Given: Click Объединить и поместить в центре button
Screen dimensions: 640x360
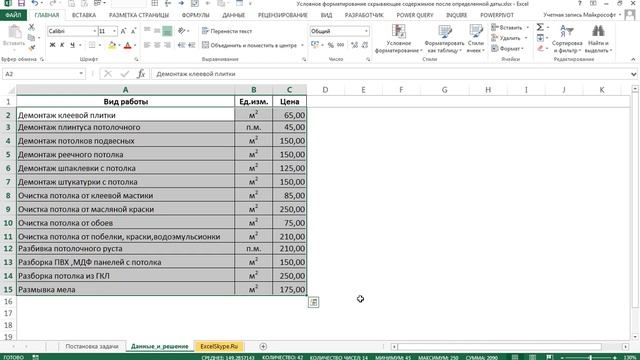Looking at the screenshot, I should [249, 45].
